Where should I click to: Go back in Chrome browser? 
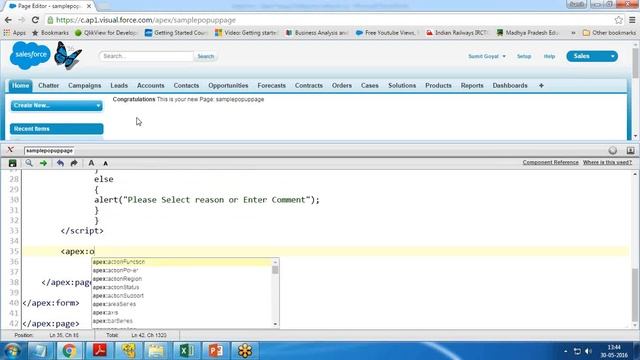pos(8,20)
